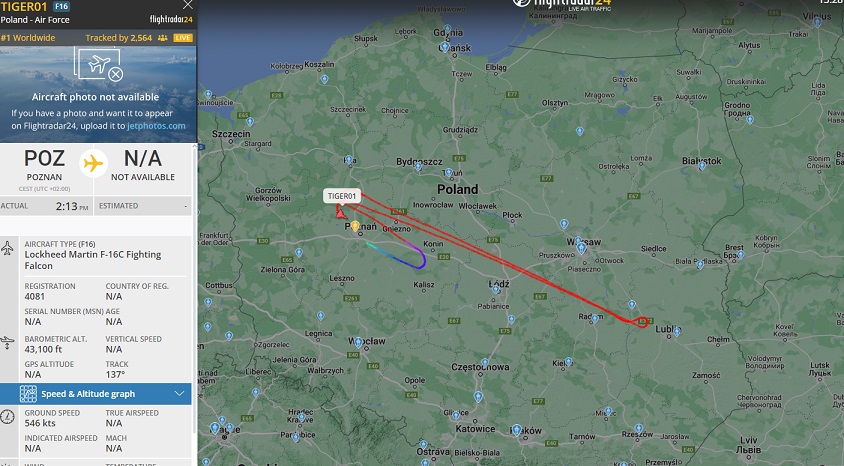This screenshot has width=844, height=466.
Task: Click the Tracked by 2,564 viewers indicator
Action: pyautogui.click(x=126, y=38)
